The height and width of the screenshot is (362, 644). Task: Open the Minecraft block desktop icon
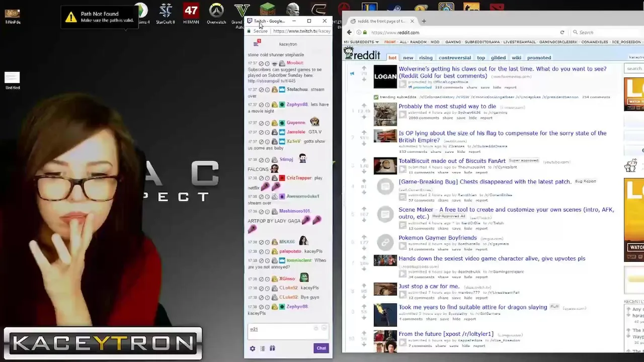pos(268,9)
